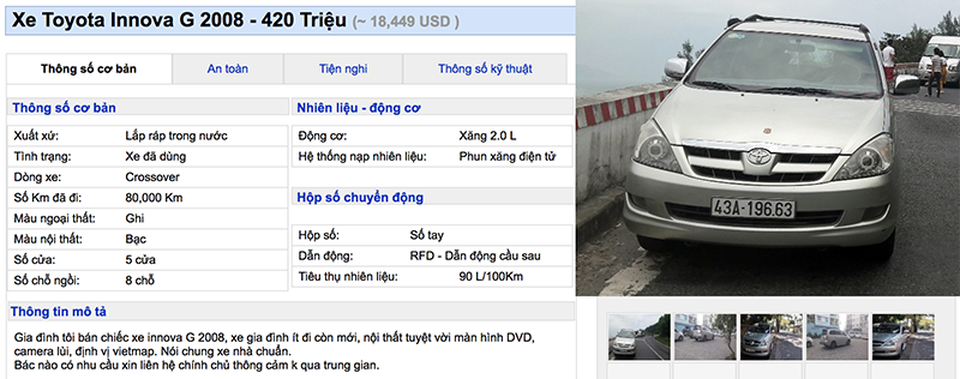
Task: Click the price conversion ~ 18,449 USD
Action: point(406,22)
